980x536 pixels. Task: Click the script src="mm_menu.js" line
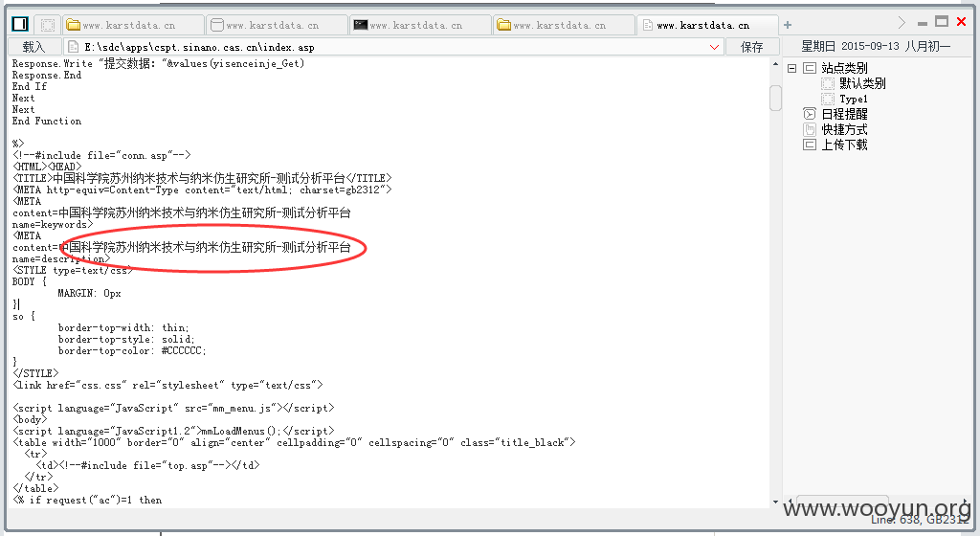[x=173, y=409]
